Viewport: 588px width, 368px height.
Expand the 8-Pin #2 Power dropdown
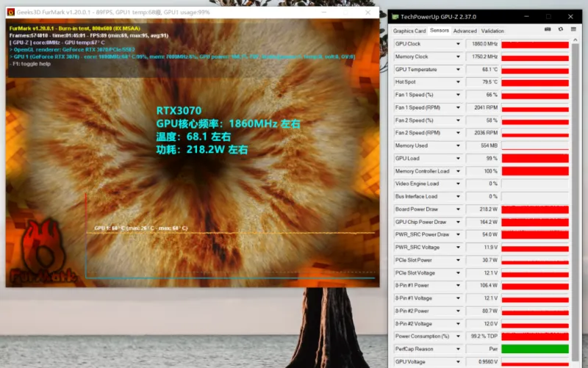458,311
